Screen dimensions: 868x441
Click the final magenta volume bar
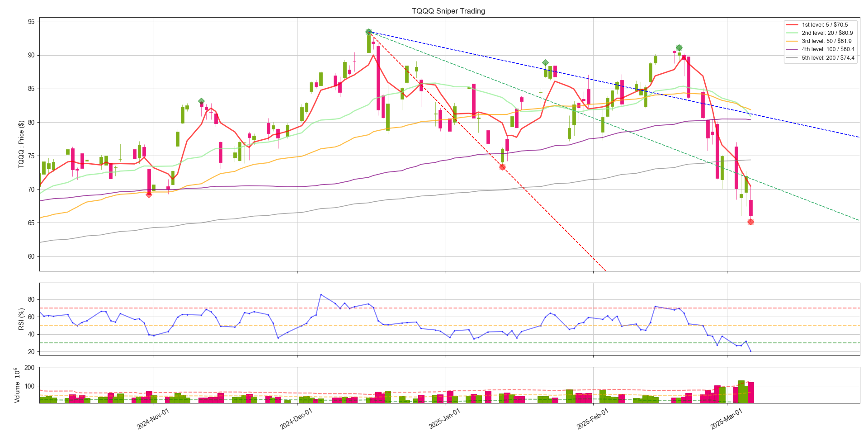[x=751, y=393]
